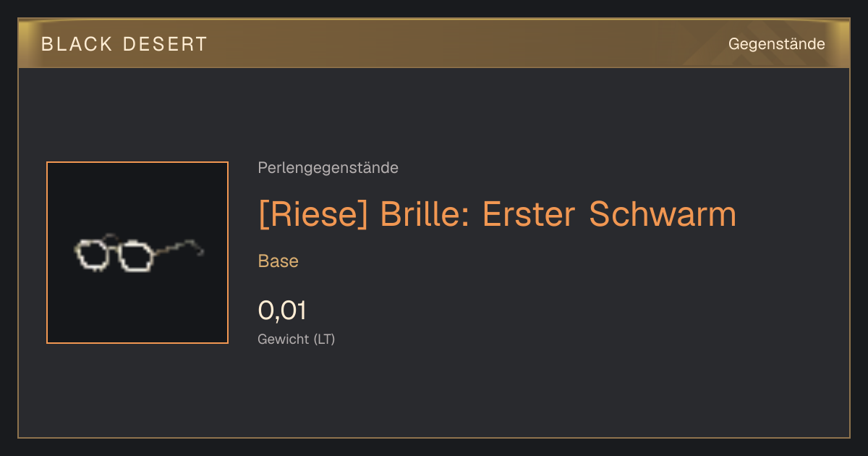Click the right lens of the glasses

coord(135,256)
